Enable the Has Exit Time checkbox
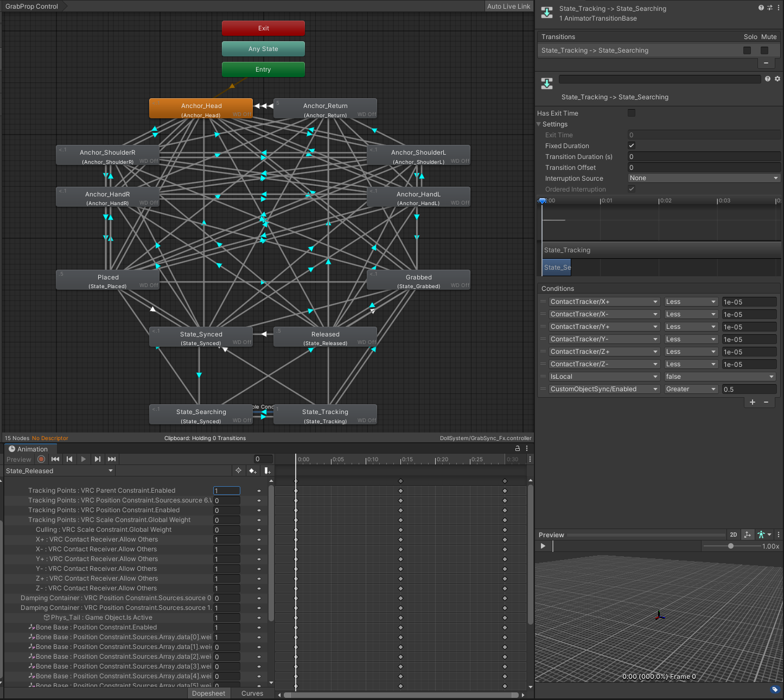The height and width of the screenshot is (700, 784). pyautogui.click(x=632, y=113)
